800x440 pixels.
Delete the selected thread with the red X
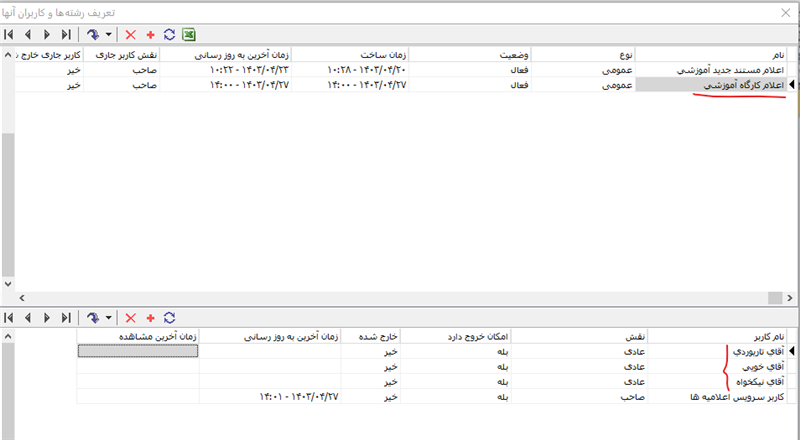click(x=130, y=34)
